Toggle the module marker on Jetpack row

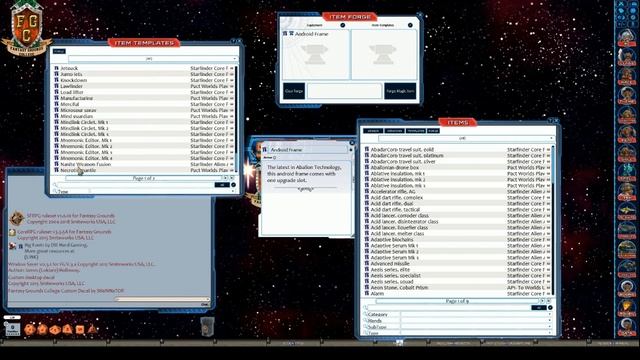point(232,68)
